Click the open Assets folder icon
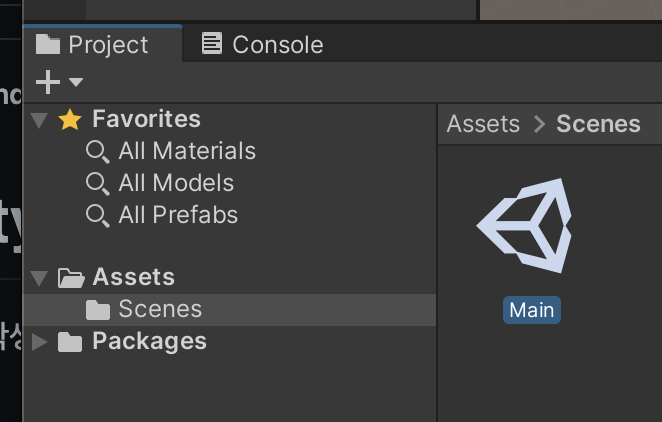This screenshot has height=422, width=662. [x=71, y=278]
